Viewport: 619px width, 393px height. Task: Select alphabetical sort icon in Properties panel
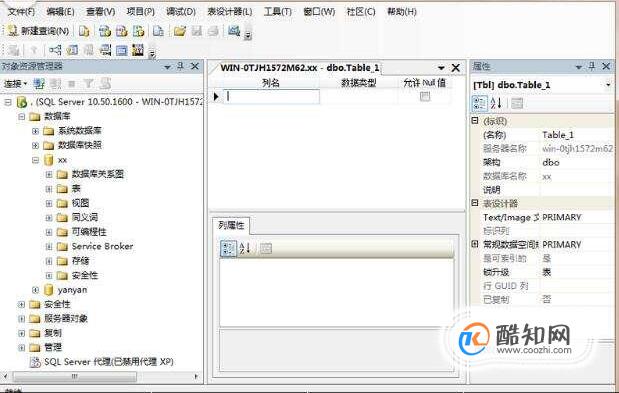point(496,103)
